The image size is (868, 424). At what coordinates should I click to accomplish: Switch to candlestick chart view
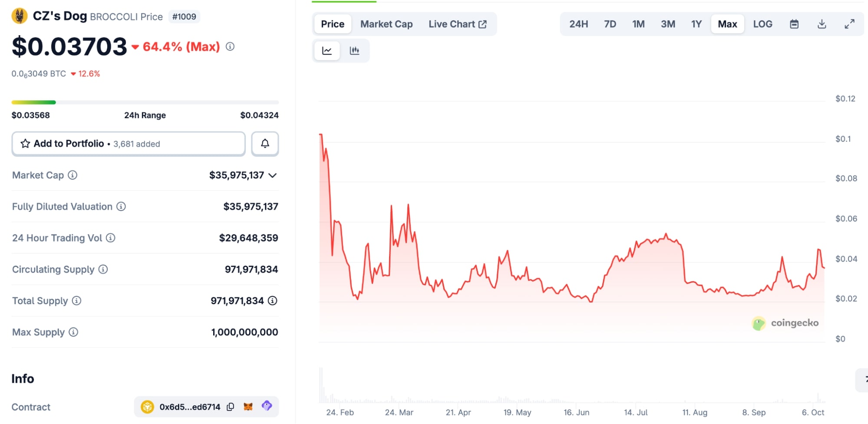click(354, 51)
